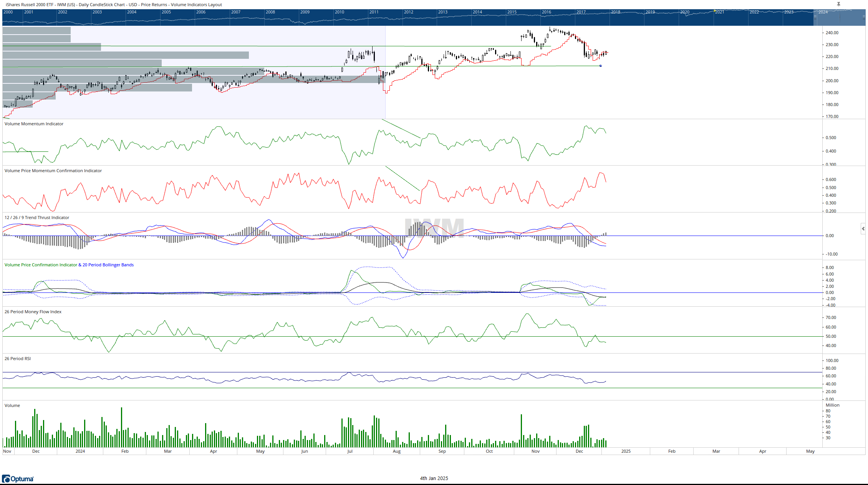Click the 26 Period RSI label
868x485 pixels.
click(x=18, y=359)
